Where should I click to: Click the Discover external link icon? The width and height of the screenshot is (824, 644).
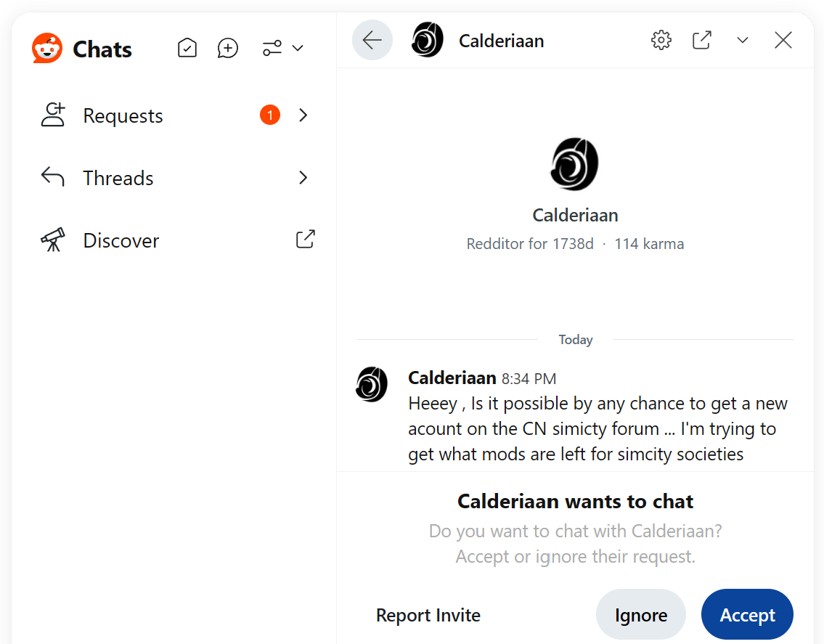pos(306,240)
